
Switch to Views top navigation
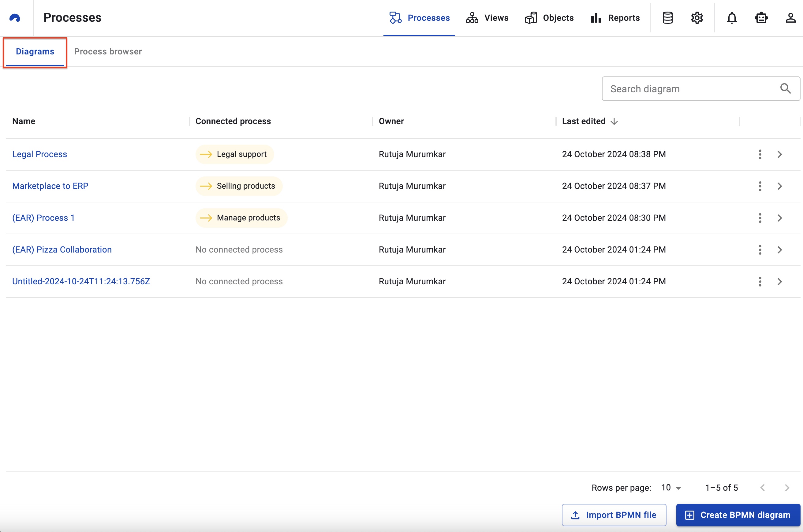click(x=487, y=18)
